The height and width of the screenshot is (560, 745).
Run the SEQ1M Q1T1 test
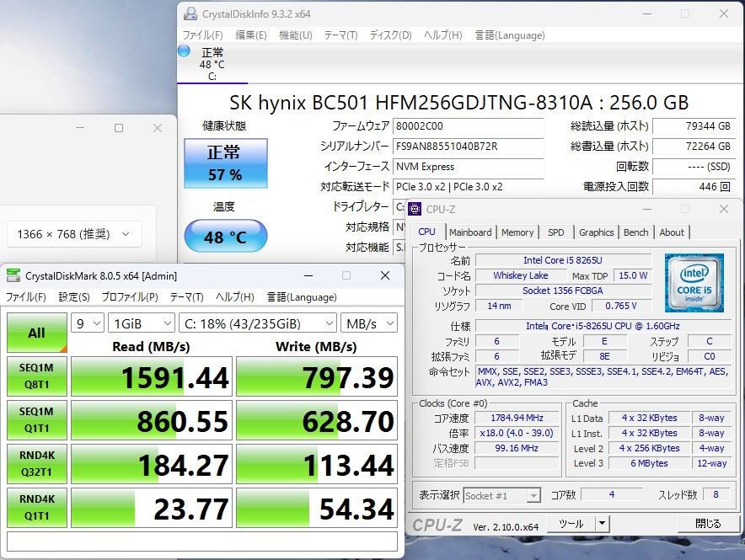[36, 420]
